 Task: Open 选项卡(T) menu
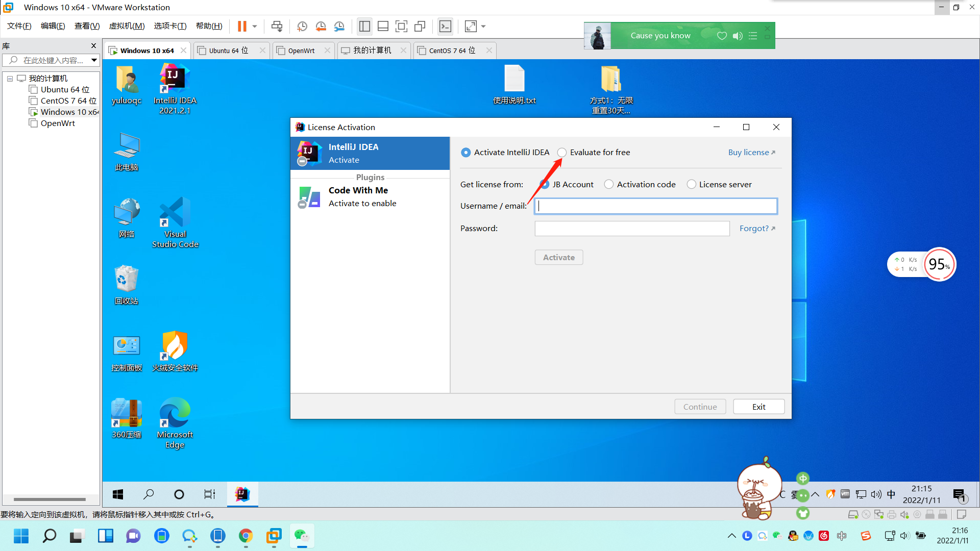170,26
